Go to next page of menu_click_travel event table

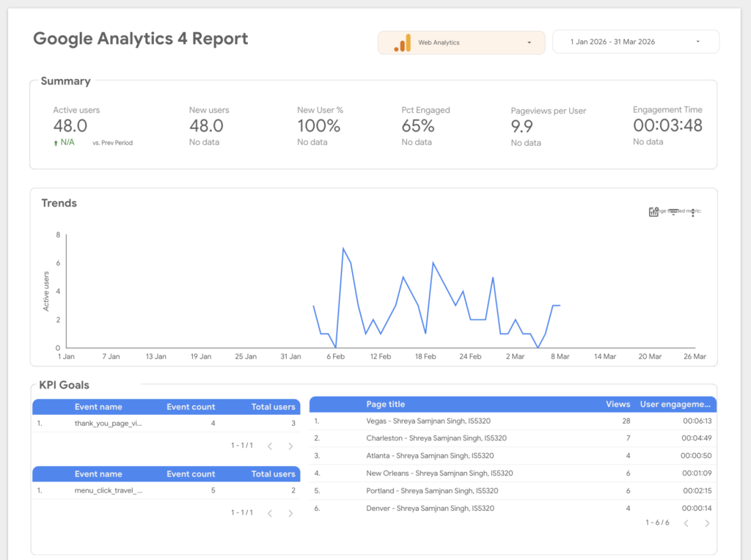click(x=290, y=513)
